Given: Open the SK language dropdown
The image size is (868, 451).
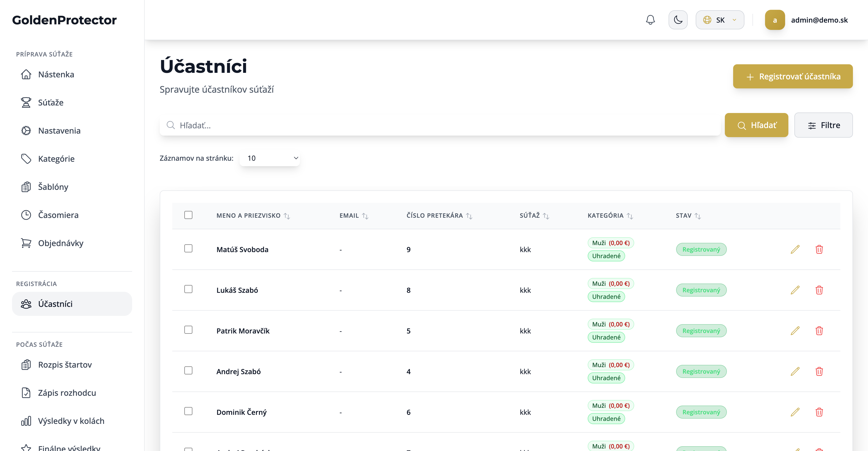Looking at the screenshot, I should 720,20.
